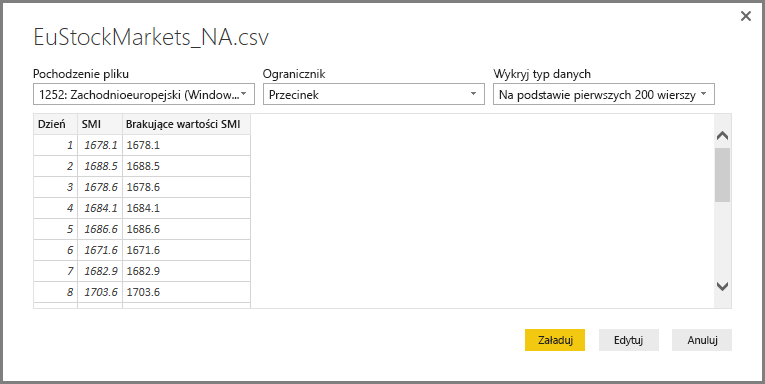
Task: Click Dzień cell with value 1
Action: [x=55, y=145]
